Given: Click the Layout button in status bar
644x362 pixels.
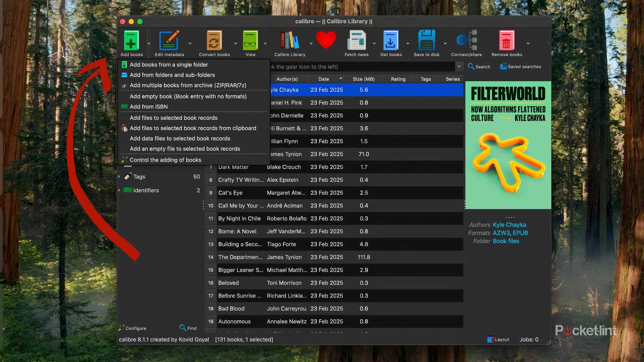Looking at the screenshot, I should (x=498, y=339).
